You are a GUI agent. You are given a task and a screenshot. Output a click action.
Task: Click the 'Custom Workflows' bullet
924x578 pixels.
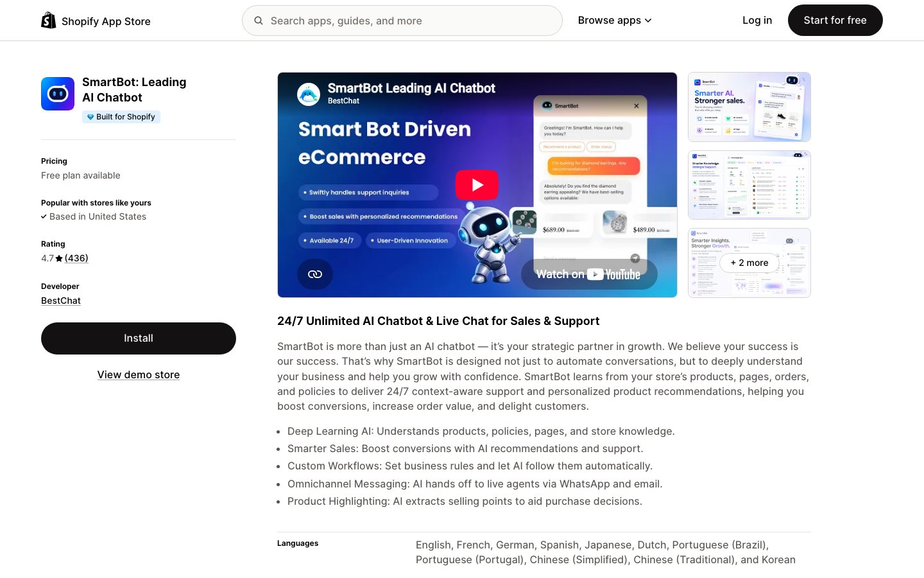click(470, 466)
